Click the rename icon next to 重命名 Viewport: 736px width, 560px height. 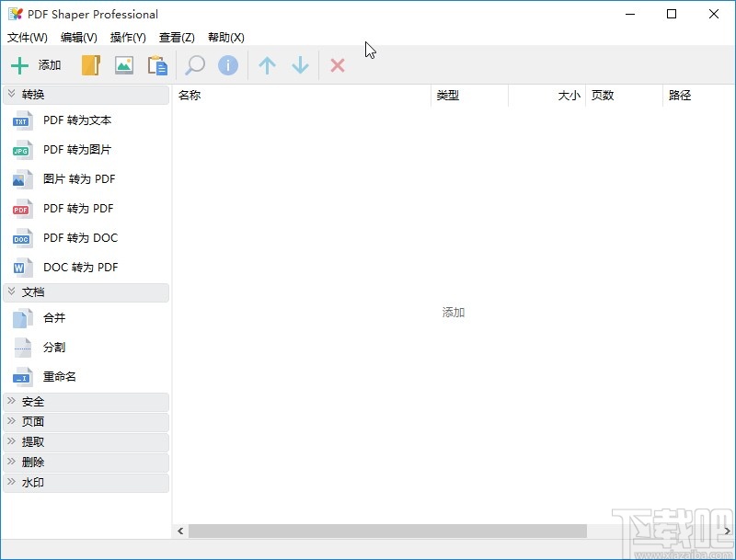point(22,377)
